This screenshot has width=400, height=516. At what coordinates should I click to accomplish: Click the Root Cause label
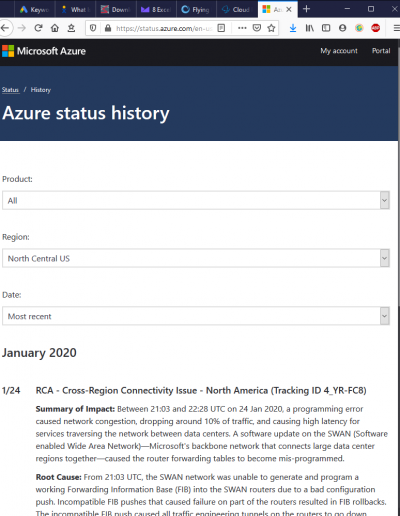[x=58, y=477]
